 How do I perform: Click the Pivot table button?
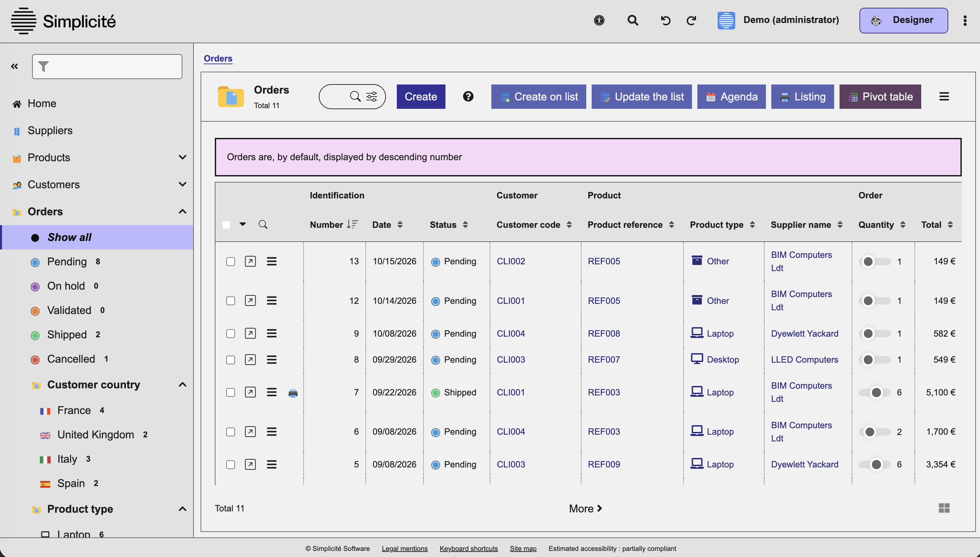[880, 96]
